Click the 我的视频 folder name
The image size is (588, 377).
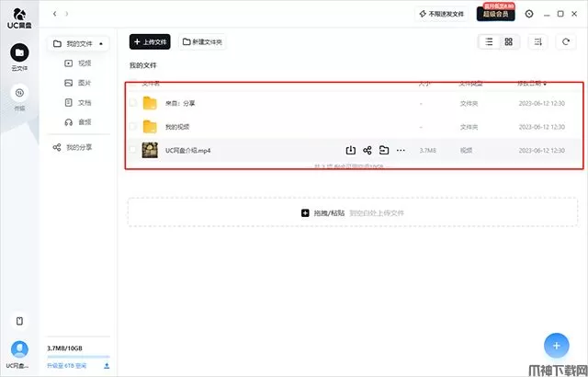coord(177,127)
